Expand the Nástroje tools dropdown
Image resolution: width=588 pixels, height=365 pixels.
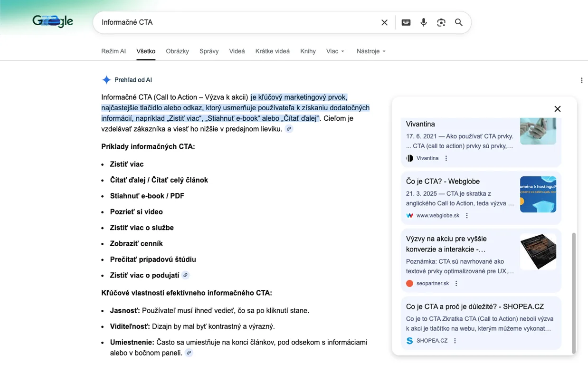click(371, 51)
